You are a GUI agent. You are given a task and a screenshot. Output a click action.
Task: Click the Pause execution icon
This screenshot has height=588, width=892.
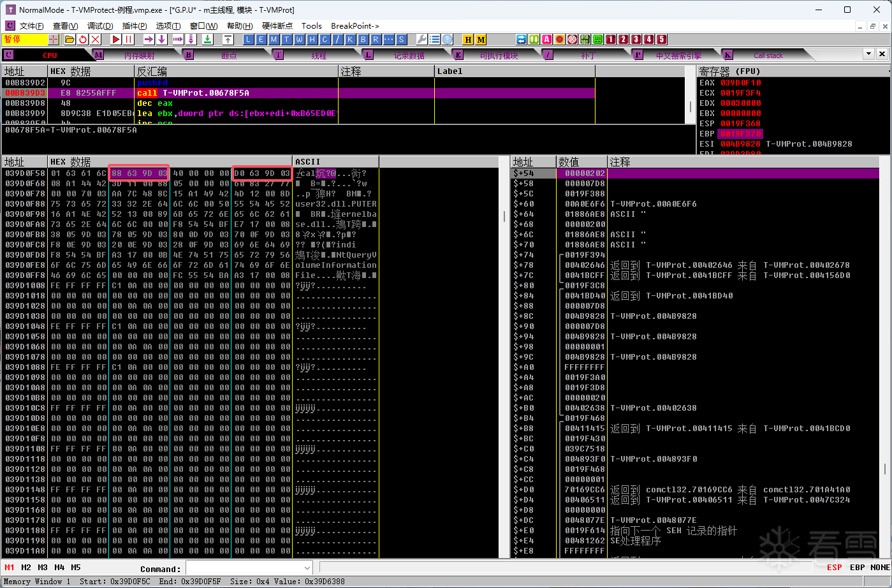(x=128, y=40)
